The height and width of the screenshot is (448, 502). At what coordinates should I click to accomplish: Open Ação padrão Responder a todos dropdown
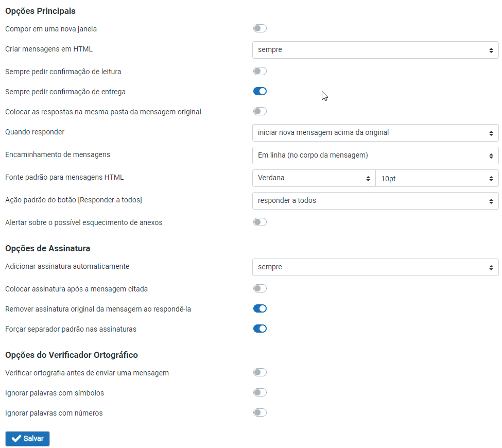pos(375,201)
